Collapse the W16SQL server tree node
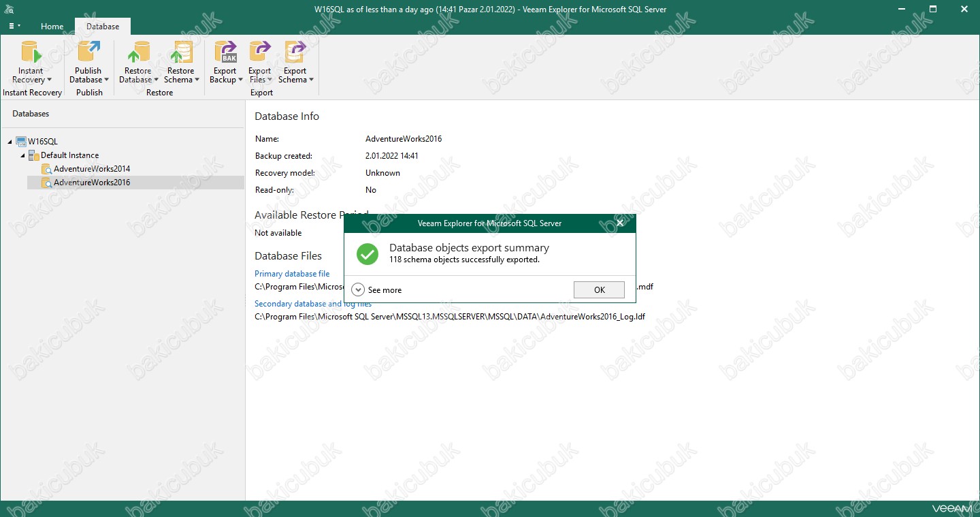 10,142
